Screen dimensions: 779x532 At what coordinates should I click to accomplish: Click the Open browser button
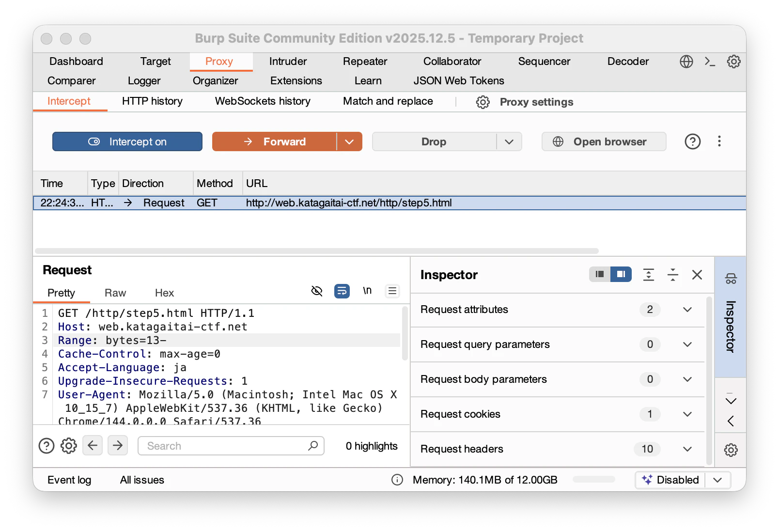[x=604, y=141]
